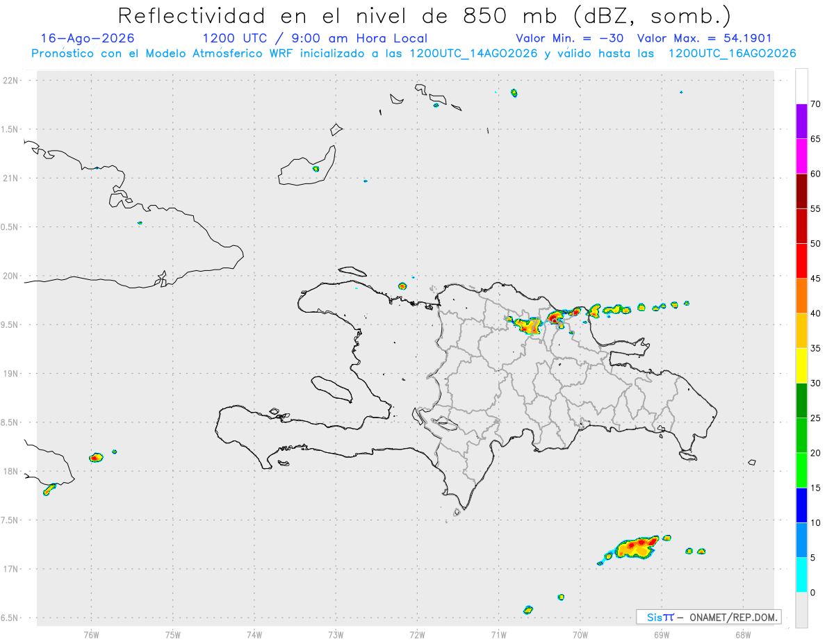Click the gray below-zero colorbar segment

click(801, 610)
